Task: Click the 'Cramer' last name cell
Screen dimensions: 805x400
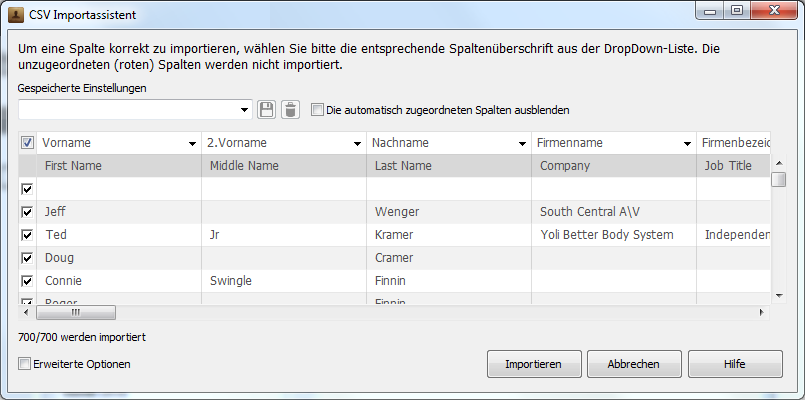Action: [449, 258]
